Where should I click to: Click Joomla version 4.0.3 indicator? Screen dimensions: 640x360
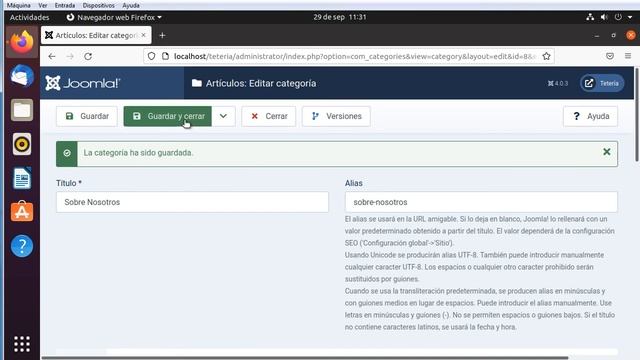tap(558, 83)
